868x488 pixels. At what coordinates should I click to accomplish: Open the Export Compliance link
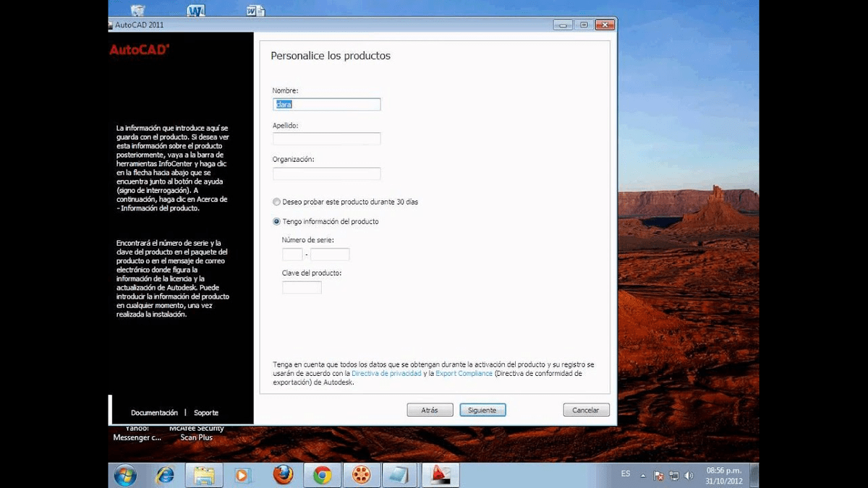coord(464,374)
